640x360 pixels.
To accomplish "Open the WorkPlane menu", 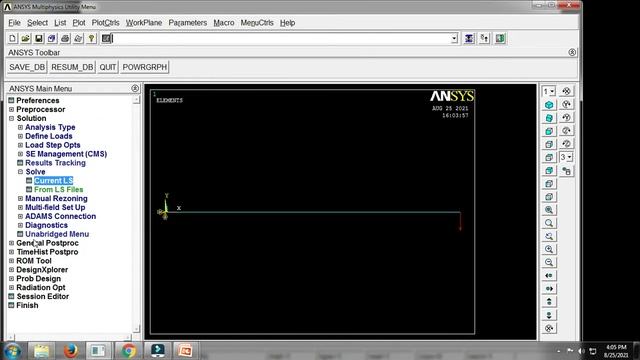I will click(144, 23).
